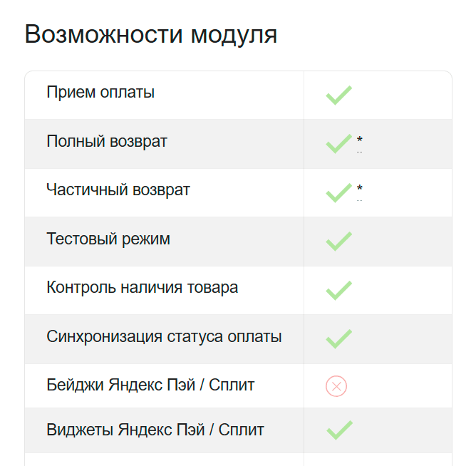Select the Тестовый режим label
Viewport: 476px width, 466px height.
108,239
